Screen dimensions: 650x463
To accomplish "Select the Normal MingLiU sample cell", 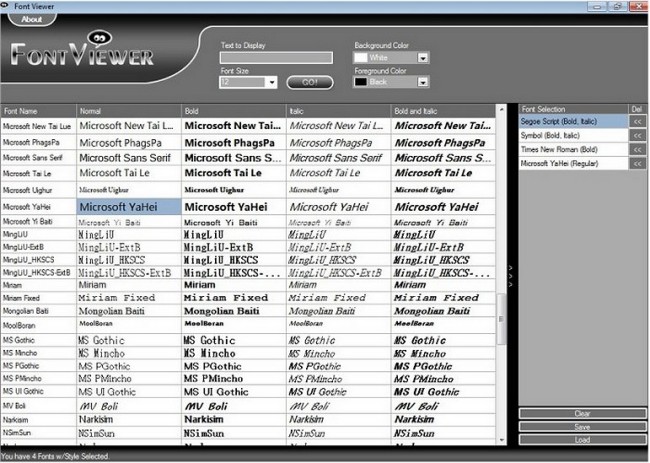I will (129, 235).
